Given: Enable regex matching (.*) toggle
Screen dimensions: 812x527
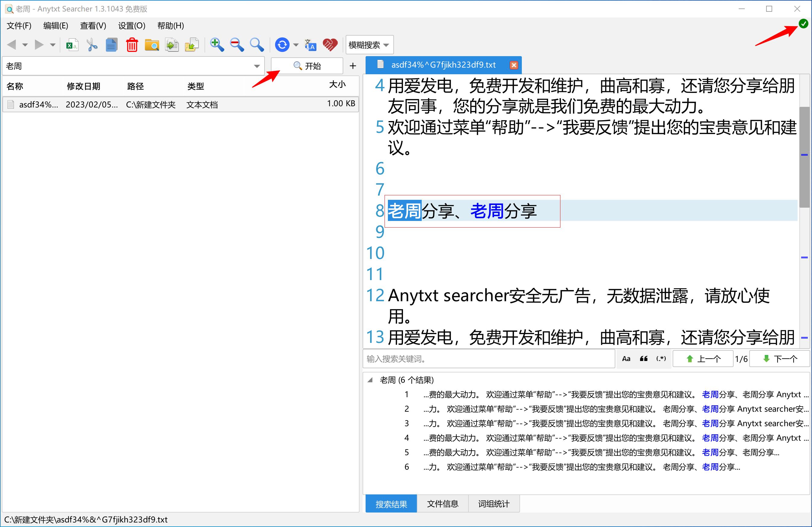Looking at the screenshot, I should click(661, 358).
